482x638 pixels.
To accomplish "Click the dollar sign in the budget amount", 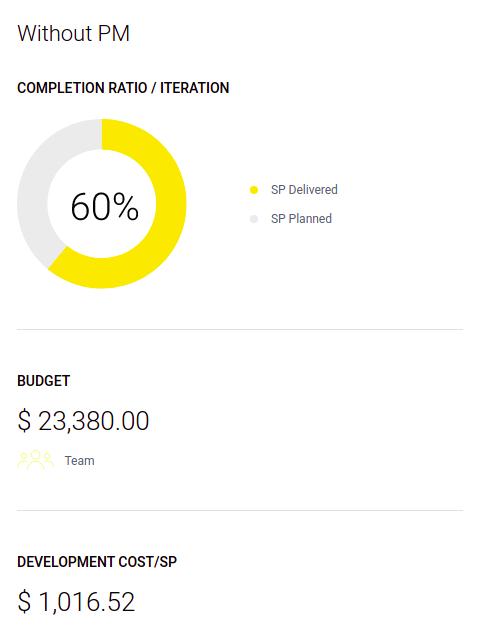I will coord(24,421).
